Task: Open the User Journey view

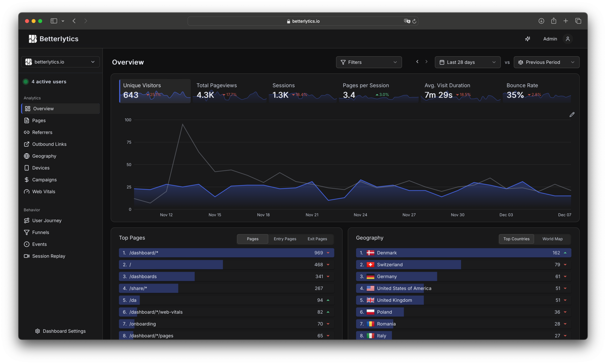Action: [46, 220]
